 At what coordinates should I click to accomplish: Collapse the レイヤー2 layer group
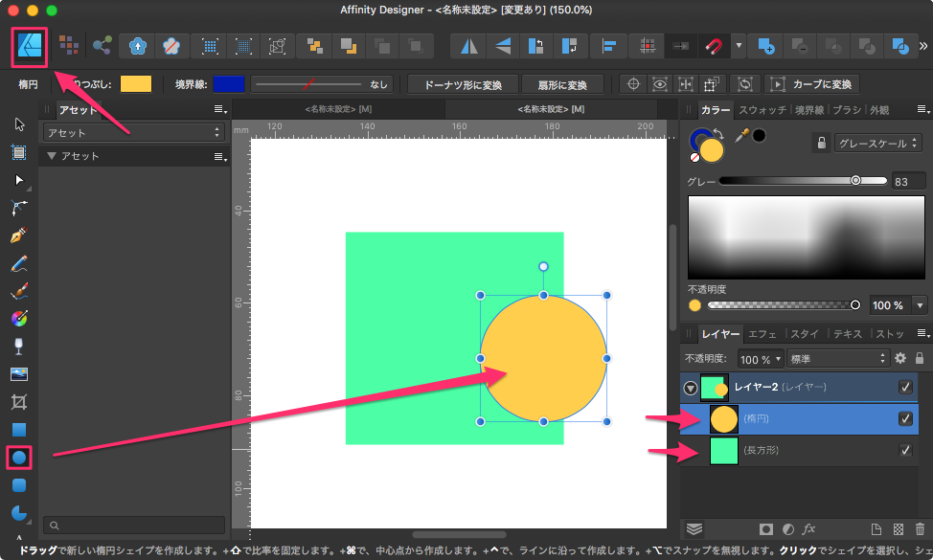(690, 388)
